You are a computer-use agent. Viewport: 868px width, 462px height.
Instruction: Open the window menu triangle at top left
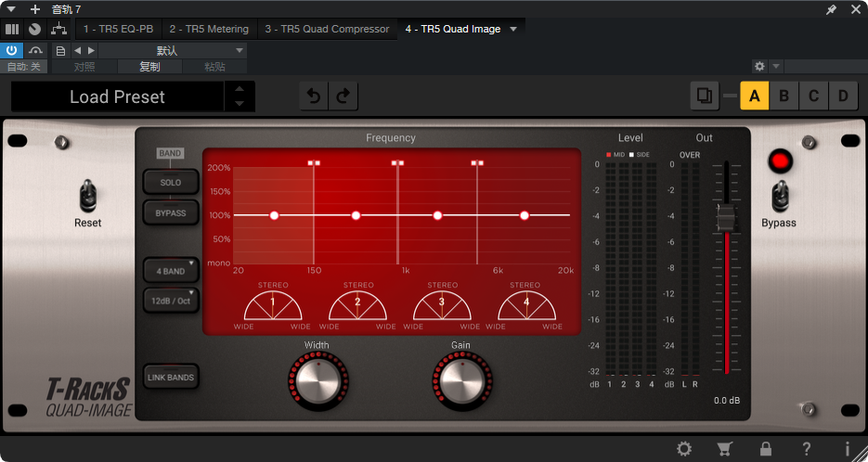tap(11, 9)
